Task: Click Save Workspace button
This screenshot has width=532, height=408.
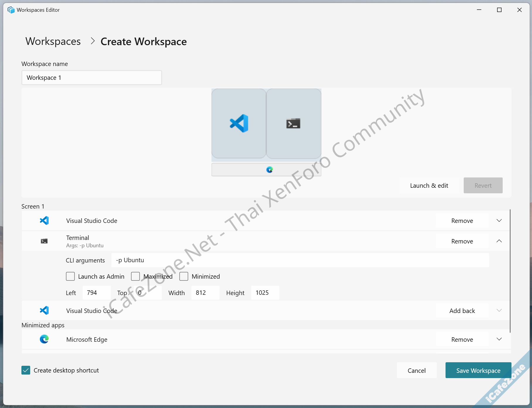Action: (x=478, y=370)
